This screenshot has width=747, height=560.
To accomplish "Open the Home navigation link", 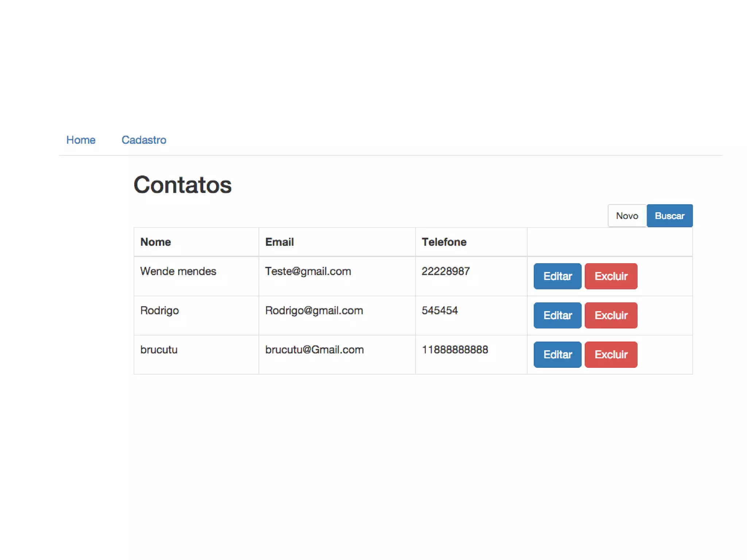I will tap(81, 140).
